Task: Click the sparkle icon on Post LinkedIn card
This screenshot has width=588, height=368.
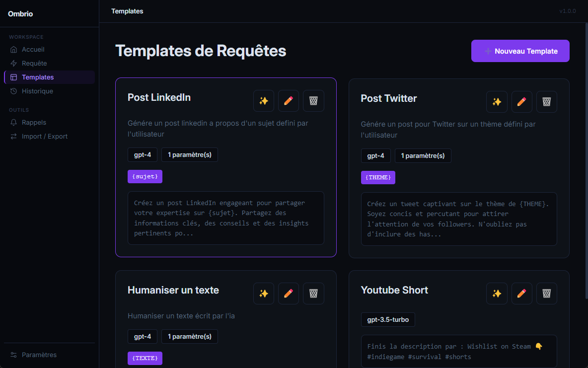Action: [264, 101]
